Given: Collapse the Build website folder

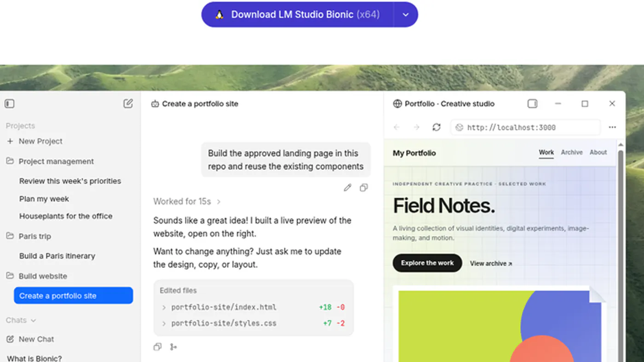Looking at the screenshot, I should coord(10,276).
